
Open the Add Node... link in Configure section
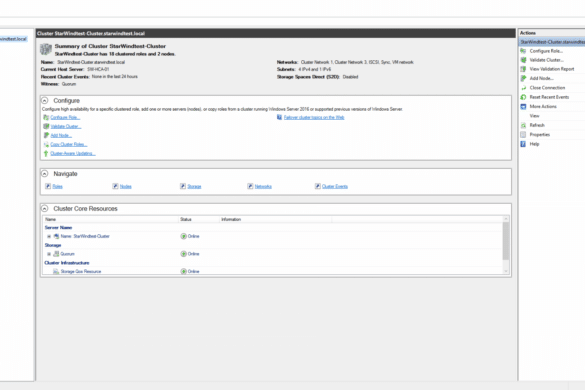61,135
